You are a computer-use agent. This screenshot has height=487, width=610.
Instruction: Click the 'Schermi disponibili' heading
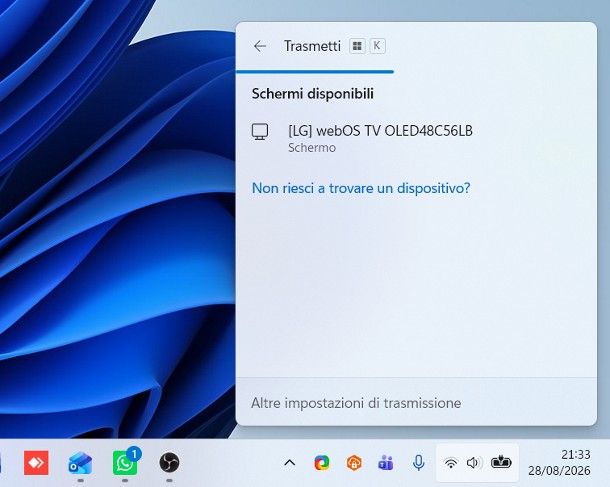pyautogui.click(x=313, y=94)
